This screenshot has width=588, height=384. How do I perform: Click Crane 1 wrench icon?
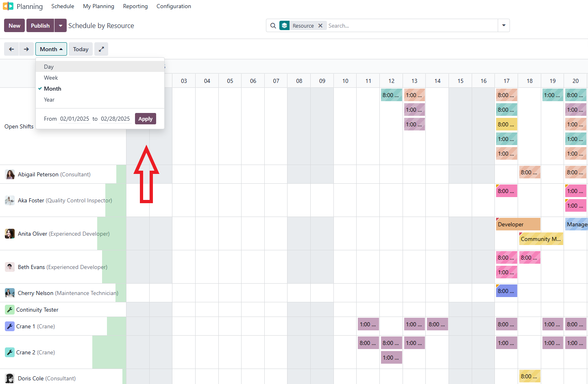(10, 326)
